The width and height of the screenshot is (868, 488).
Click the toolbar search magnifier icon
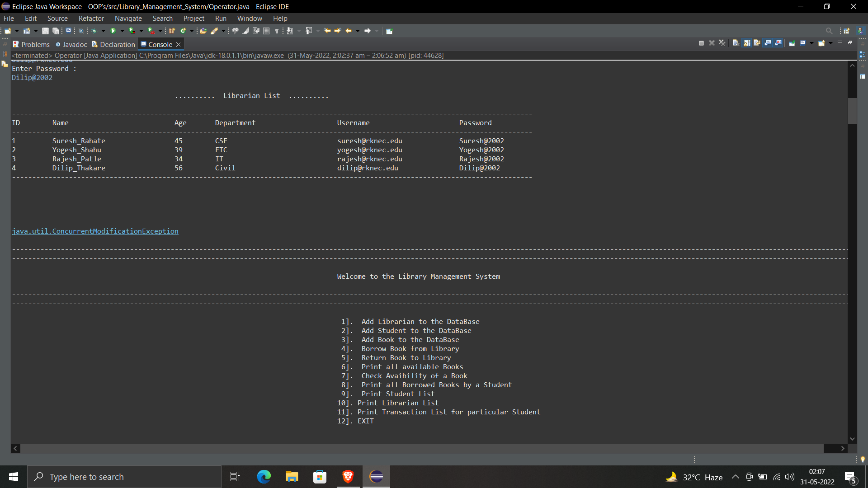tap(829, 31)
